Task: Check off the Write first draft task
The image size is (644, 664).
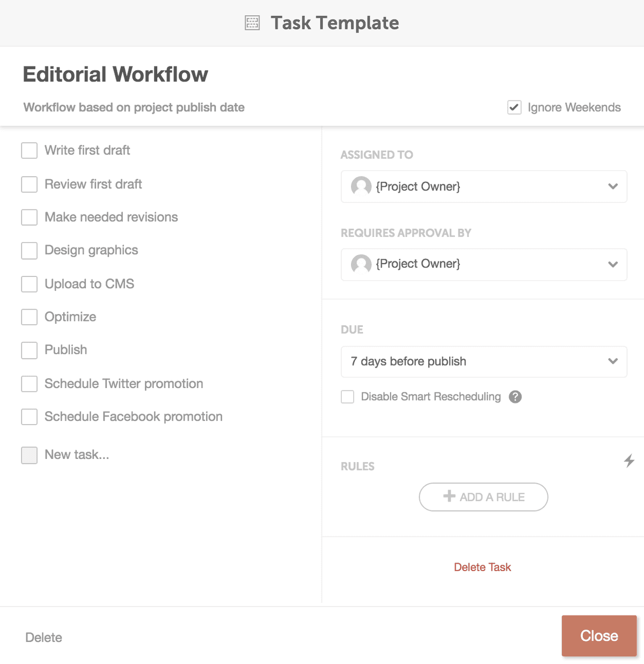Action: click(x=29, y=151)
